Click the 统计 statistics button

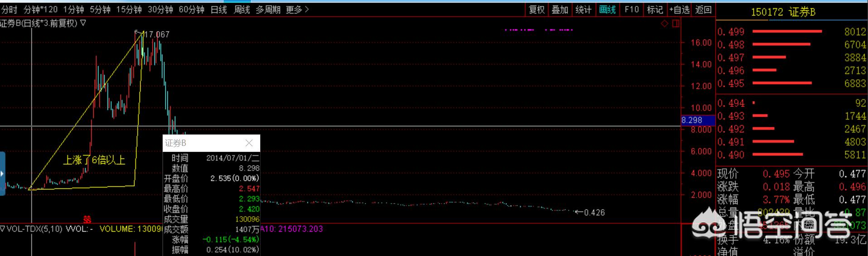[x=583, y=10]
